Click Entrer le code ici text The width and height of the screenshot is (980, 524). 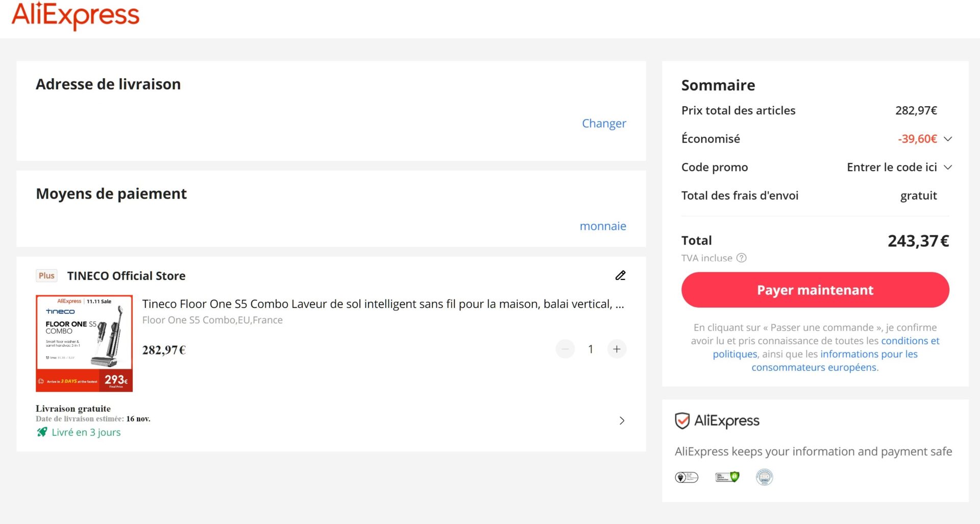tap(892, 168)
